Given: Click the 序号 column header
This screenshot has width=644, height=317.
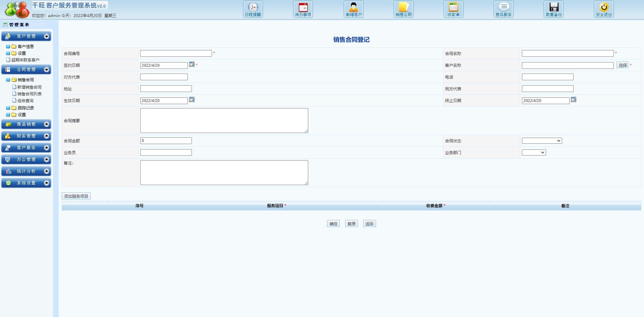Looking at the screenshot, I should click(x=140, y=206).
